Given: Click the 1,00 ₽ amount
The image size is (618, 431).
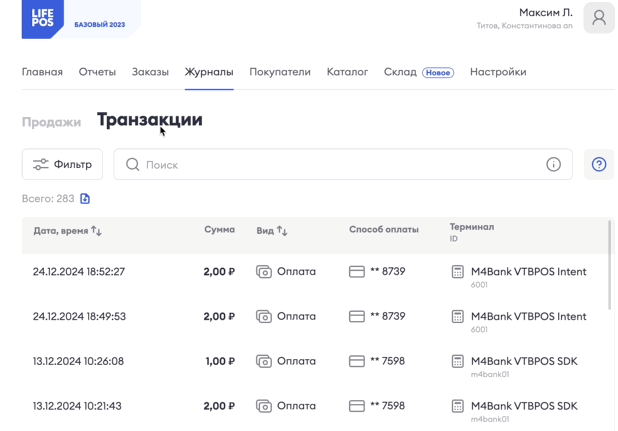Looking at the screenshot, I should click(220, 361).
